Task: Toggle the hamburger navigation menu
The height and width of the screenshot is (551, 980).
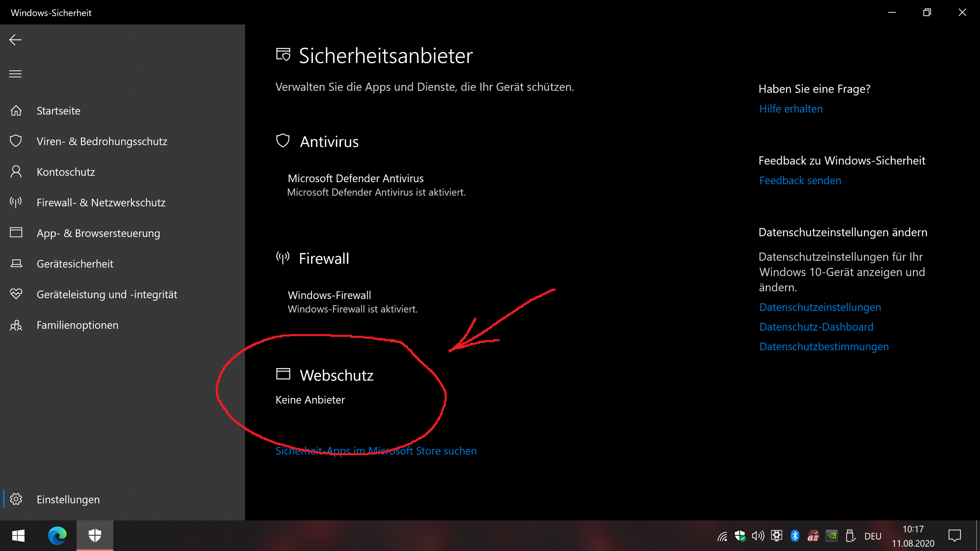Action: (15, 74)
